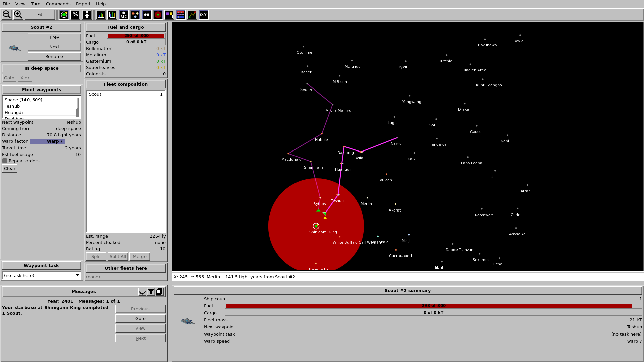This screenshot has height=362, width=644.
Task: Click the Scout ship image in summary panel
Action: pyautogui.click(x=188, y=321)
